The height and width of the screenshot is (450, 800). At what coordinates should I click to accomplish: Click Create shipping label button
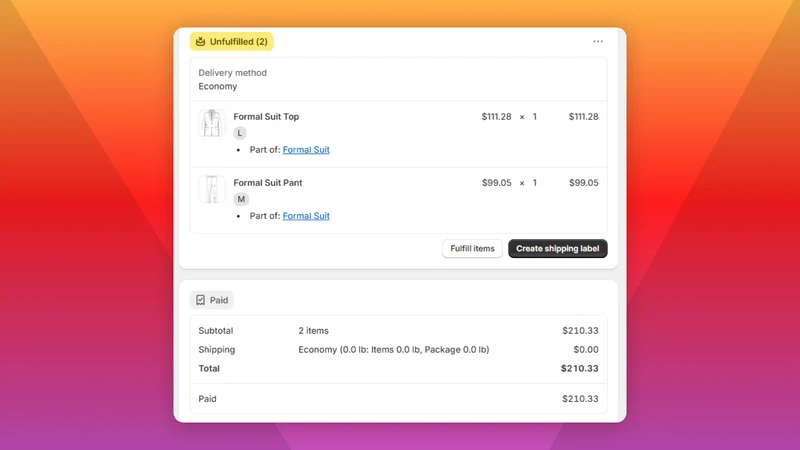[558, 248]
